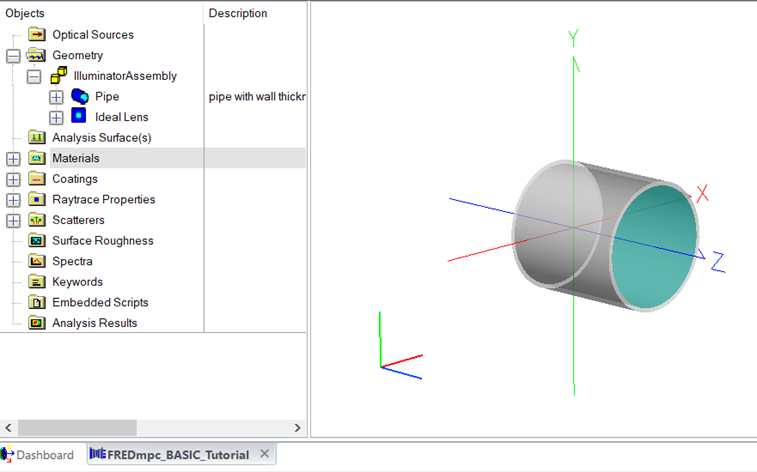
Task: Select the Analysis Results tree item
Action: point(94,323)
